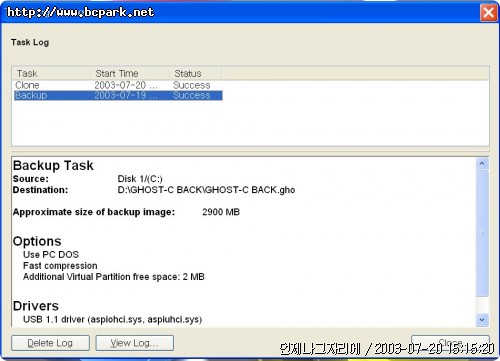Screen dimensions: 500x361
Task: Sort the list by Task column header
Action: click(51, 73)
